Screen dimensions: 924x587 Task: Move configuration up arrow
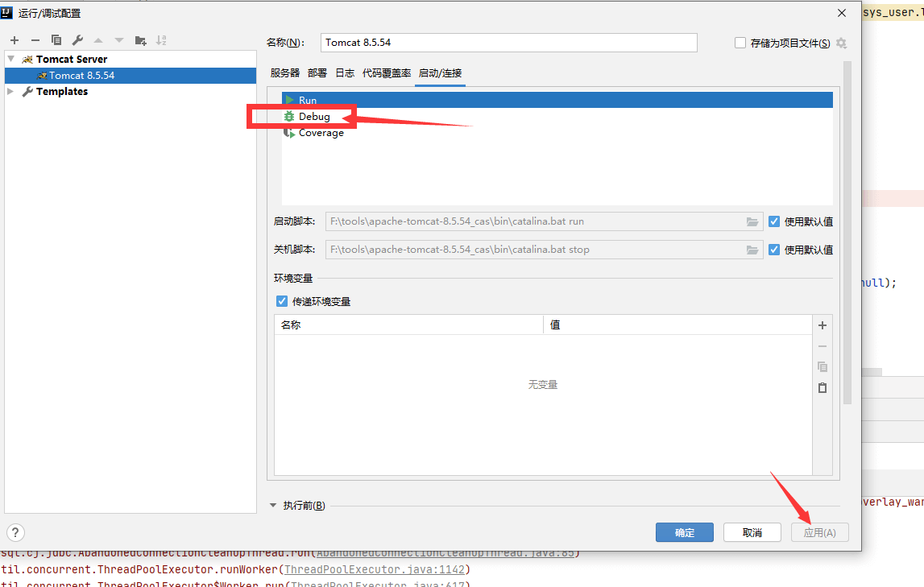(x=98, y=40)
